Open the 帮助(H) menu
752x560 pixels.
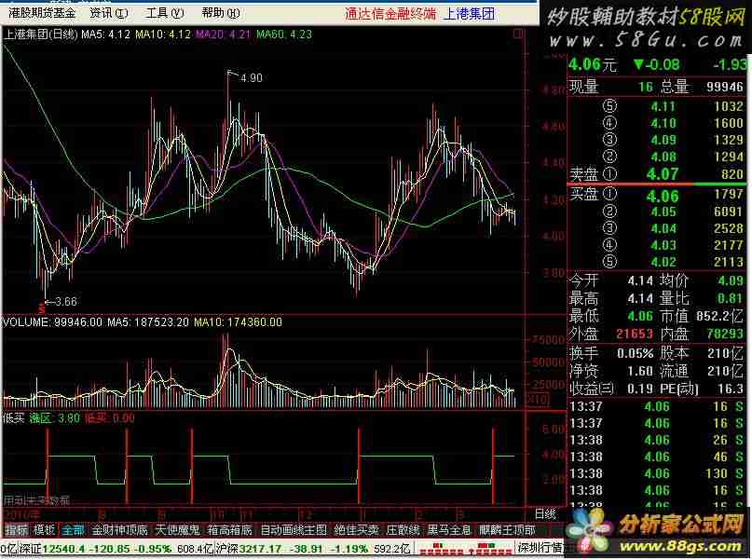221,13
